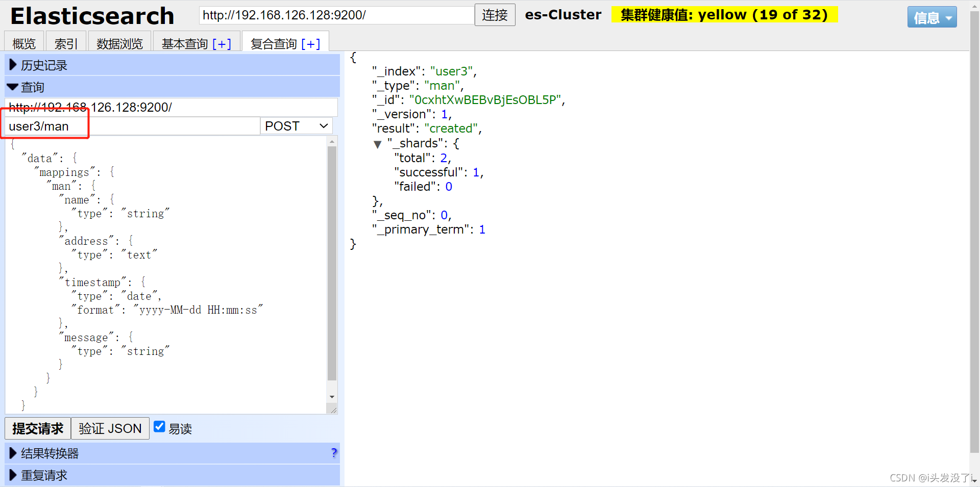The height and width of the screenshot is (487, 980).
Task: Click the request editor scrollbar thumb
Action: 332,263
